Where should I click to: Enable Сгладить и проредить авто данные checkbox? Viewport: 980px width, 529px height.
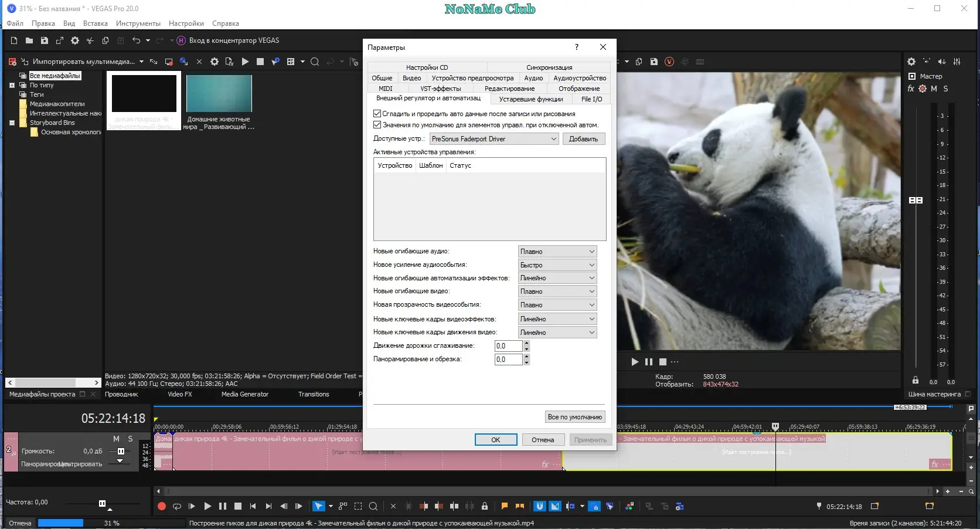376,114
